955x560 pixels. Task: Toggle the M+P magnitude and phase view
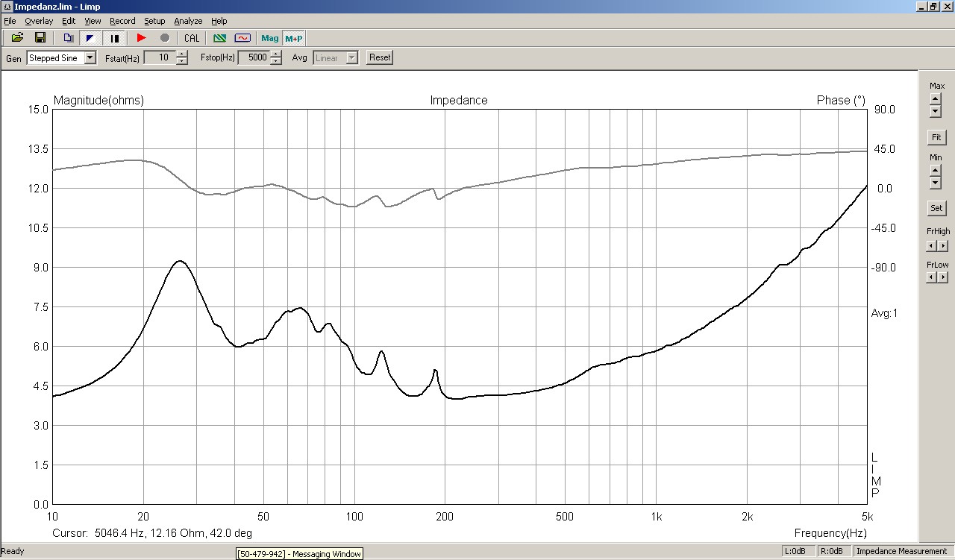click(294, 38)
